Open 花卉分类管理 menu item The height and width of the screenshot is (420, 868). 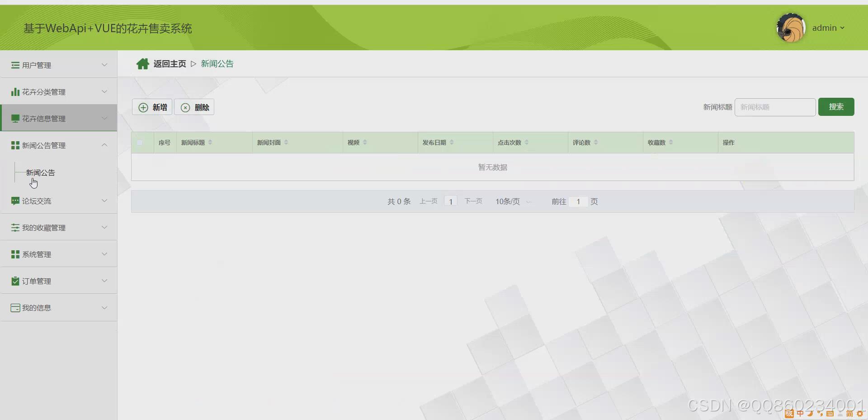point(59,91)
